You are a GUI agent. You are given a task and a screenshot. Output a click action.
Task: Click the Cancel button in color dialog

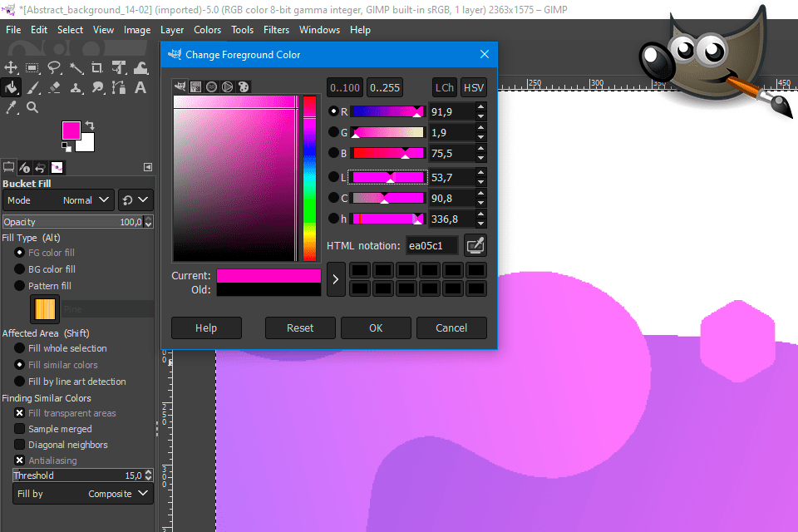point(451,328)
